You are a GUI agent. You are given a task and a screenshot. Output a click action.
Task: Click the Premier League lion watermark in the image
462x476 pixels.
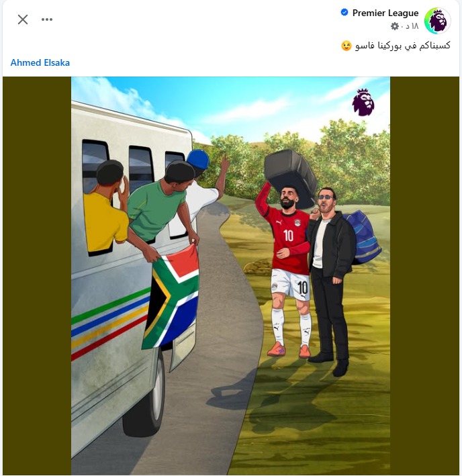pos(363,102)
